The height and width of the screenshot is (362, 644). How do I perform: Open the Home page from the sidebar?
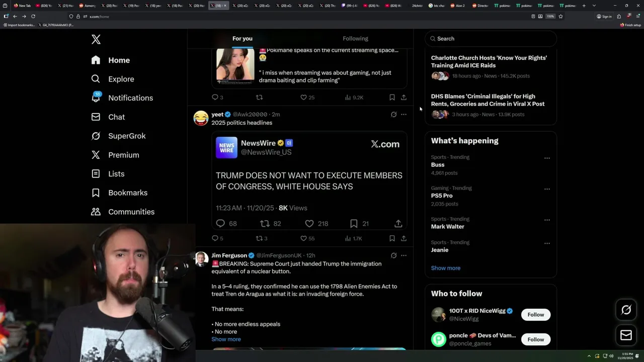click(x=111, y=60)
